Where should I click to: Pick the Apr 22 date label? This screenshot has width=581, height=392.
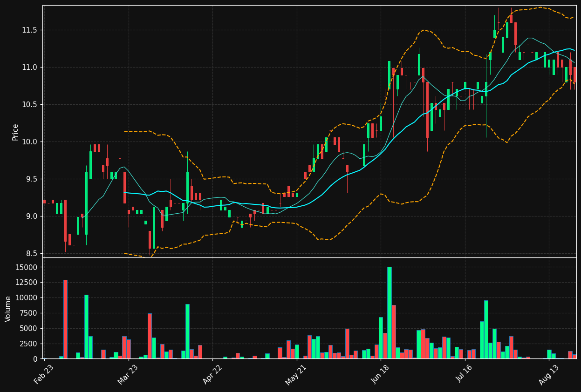pyautogui.click(x=212, y=374)
